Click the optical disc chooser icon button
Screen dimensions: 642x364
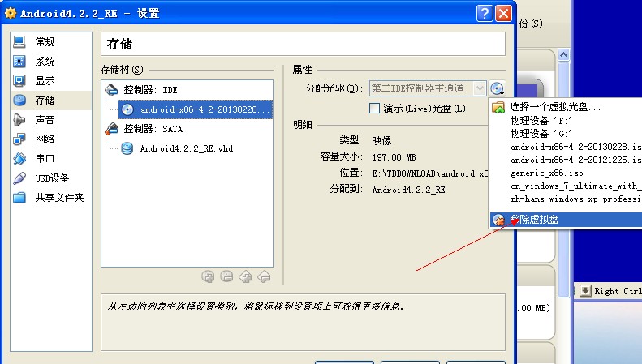point(497,88)
